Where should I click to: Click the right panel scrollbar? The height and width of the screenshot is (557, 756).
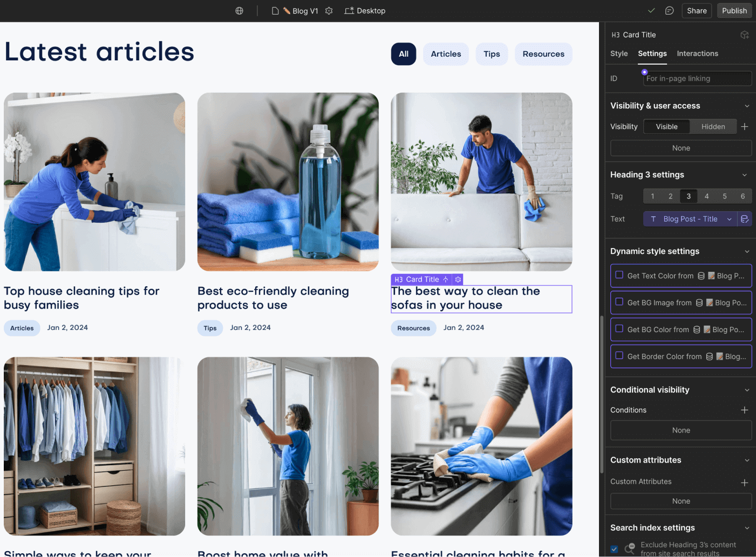click(602, 394)
